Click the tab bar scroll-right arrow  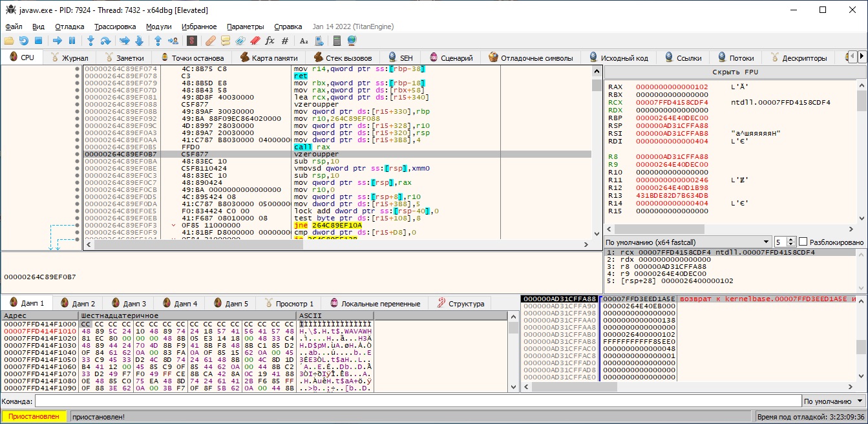pyautogui.click(x=862, y=57)
